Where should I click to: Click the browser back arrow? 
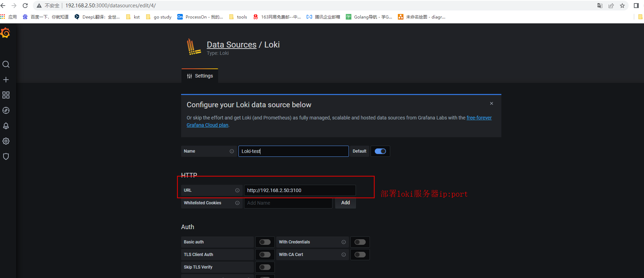tap(3, 6)
